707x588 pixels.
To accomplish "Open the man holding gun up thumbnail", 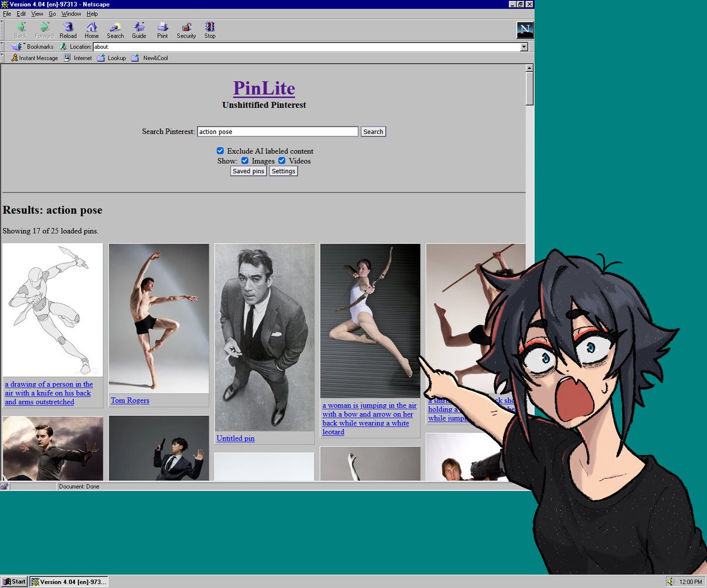I will (159, 448).
